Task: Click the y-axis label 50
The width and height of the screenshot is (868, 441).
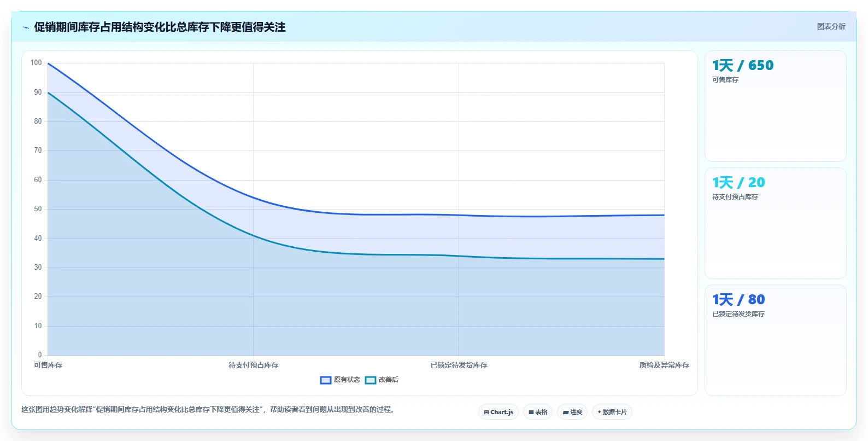Action: [x=38, y=209]
